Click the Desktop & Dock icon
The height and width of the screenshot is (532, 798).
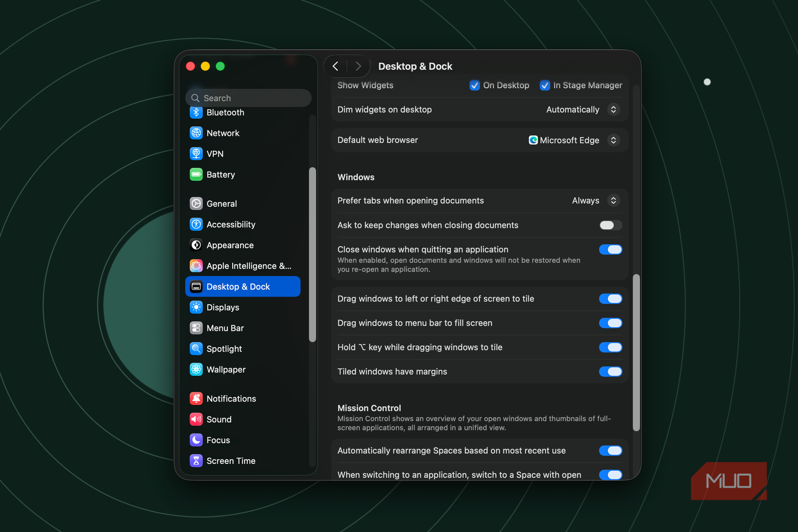point(196,287)
